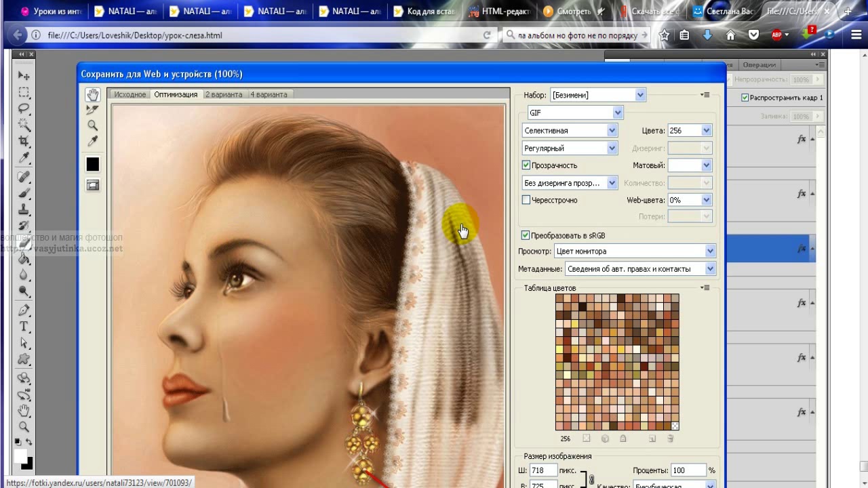Open the GIF file format dropdown
This screenshot has height=488, width=868.
pyautogui.click(x=575, y=113)
